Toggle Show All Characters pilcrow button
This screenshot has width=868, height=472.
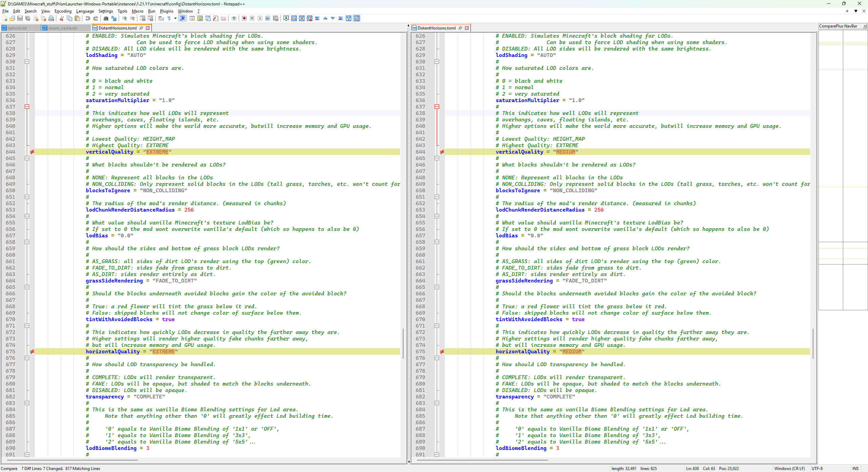169,18
